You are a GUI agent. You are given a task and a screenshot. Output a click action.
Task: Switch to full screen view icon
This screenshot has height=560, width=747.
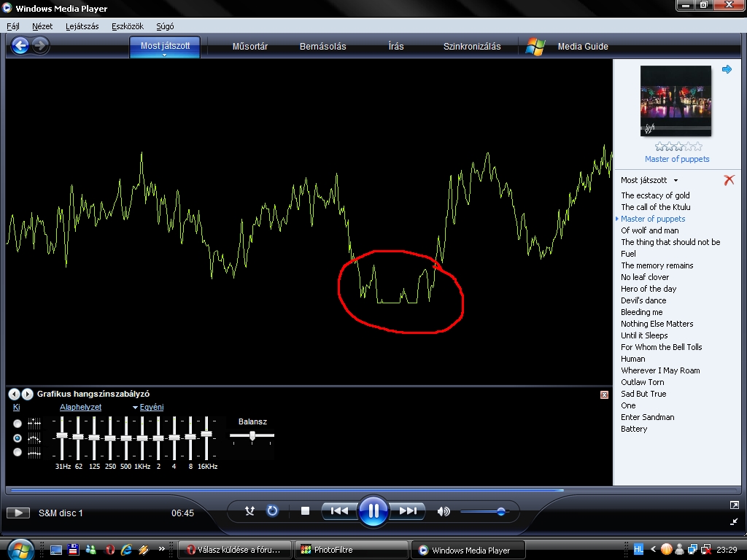click(734, 505)
